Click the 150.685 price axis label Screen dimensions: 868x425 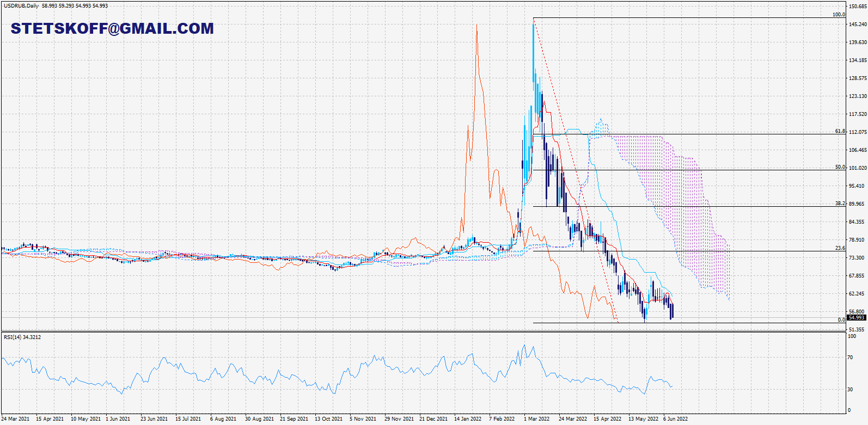click(x=858, y=7)
